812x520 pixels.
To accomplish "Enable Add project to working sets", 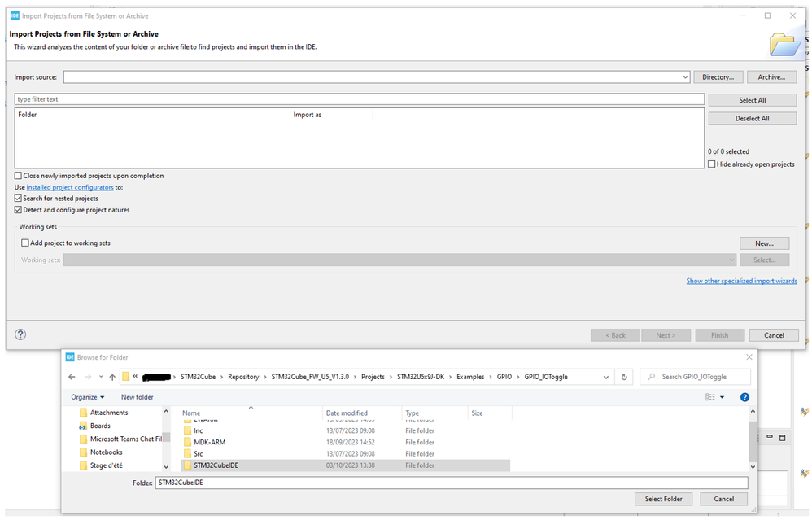I will (x=25, y=243).
